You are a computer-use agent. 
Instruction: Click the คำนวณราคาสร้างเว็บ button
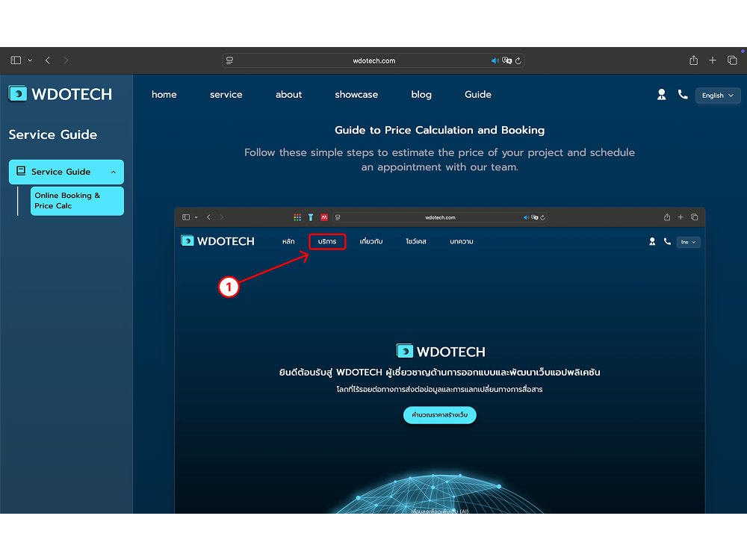[440, 414]
